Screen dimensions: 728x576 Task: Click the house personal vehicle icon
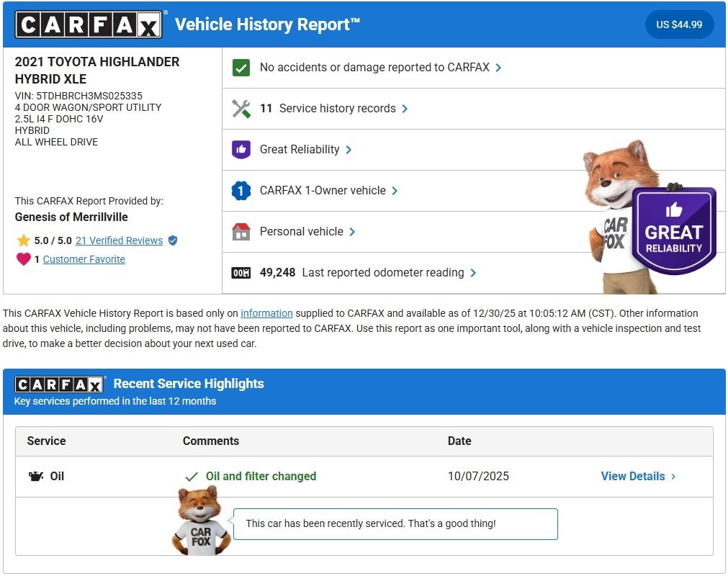(241, 232)
